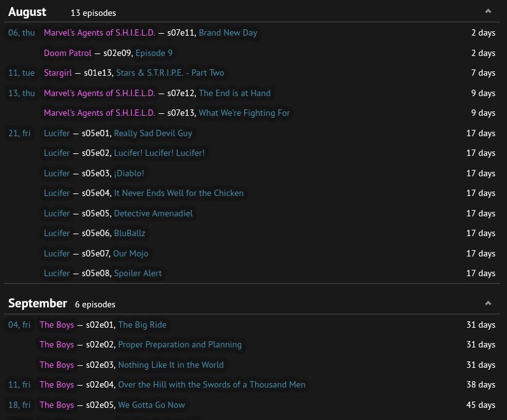507x420 pixels.
Task: Select the 11, tue date label
Action: pyautogui.click(x=22, y=73)
